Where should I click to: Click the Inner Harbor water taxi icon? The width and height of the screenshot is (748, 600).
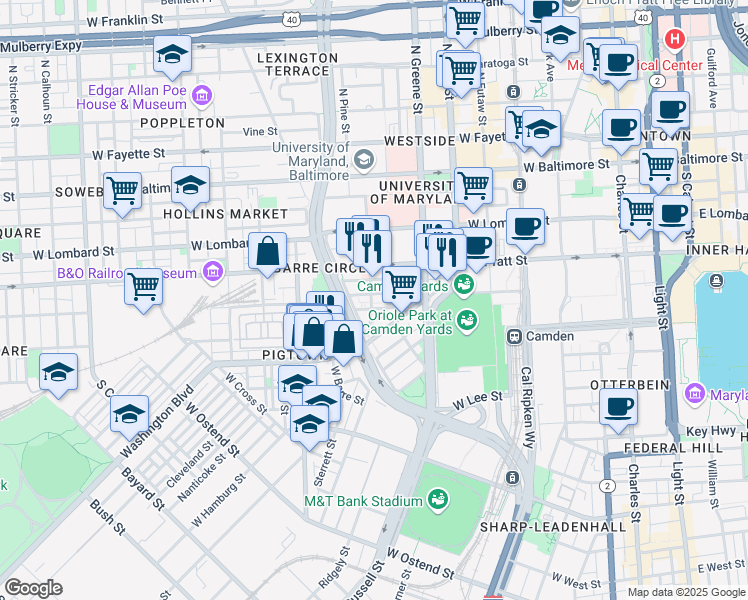717,280
